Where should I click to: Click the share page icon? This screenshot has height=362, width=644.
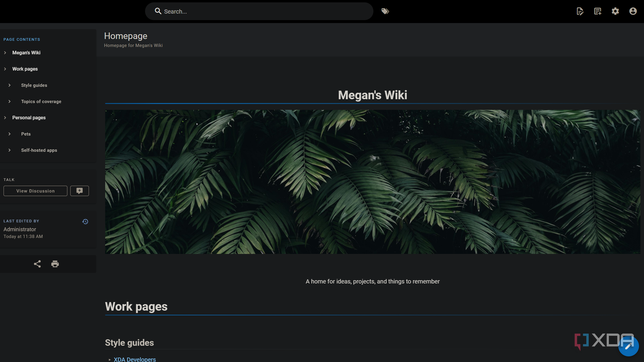[x=37, y=264]
